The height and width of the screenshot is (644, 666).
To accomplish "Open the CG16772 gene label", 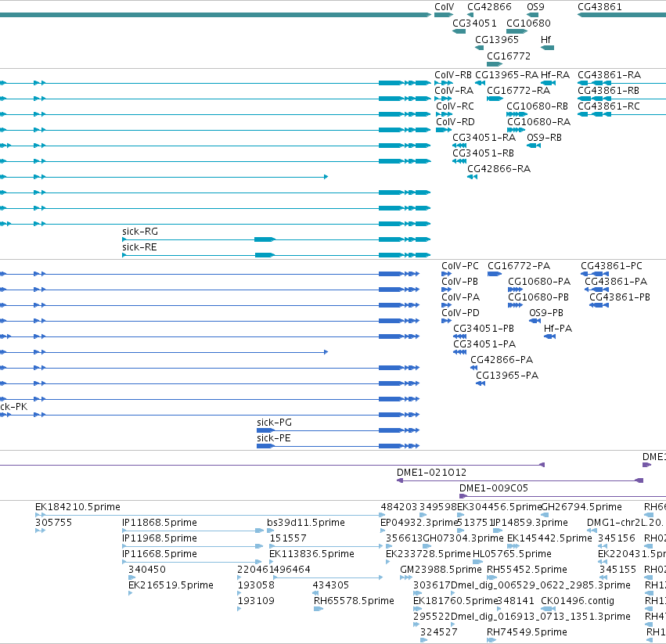I will [509, 56].
